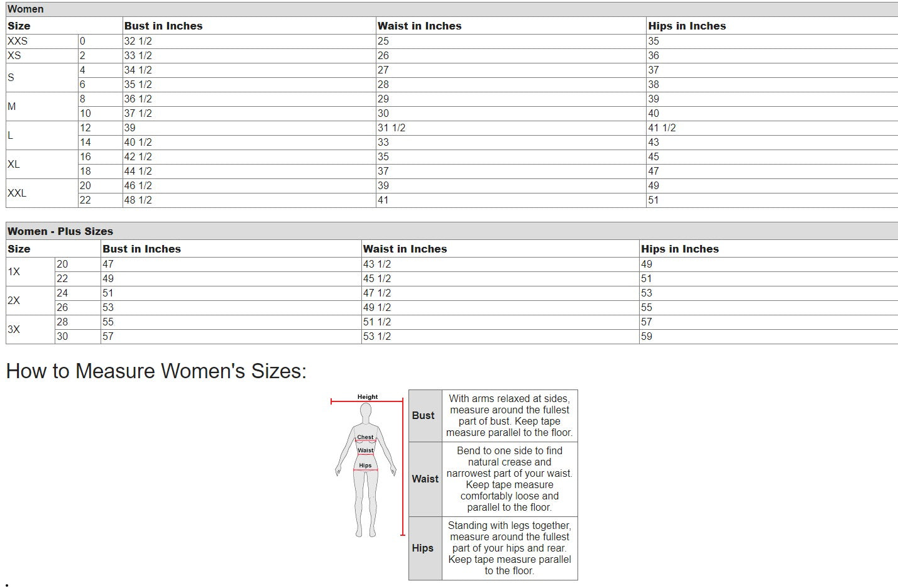This screenshot has height=588, width=898.
Task: Click "Hips in Inches" header in Women table
Action: (687, 26)
